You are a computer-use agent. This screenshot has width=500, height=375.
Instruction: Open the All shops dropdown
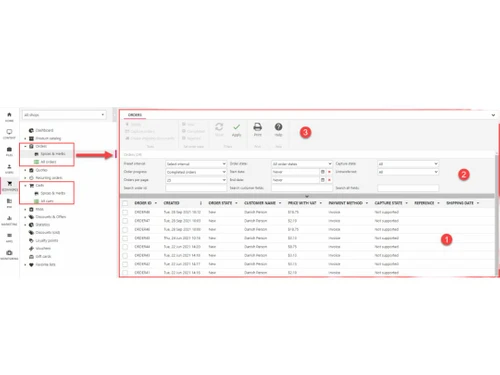pos(64,115)
